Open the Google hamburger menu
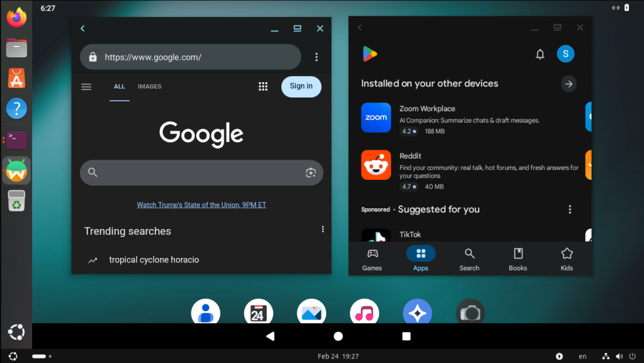Image resolution: width=644 pixels, height=363 pixels. point(87,87)
